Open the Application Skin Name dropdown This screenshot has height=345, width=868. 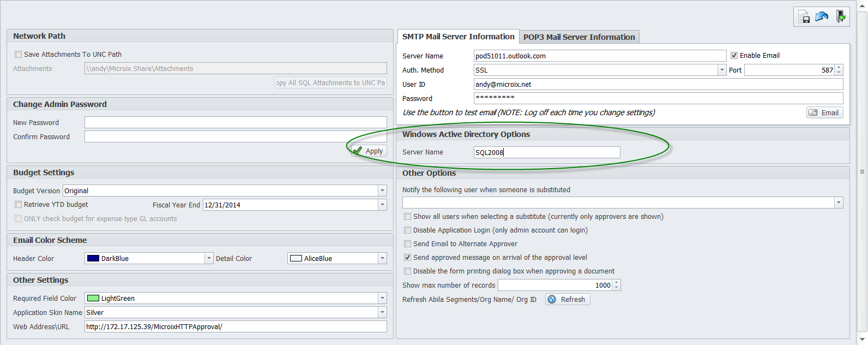click(x=382, y=313)
